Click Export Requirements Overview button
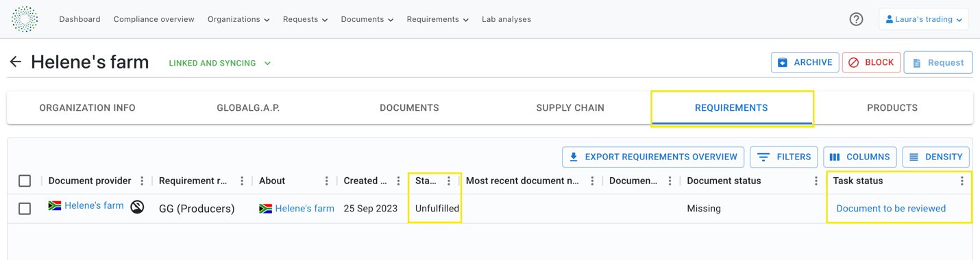The height and width of the screenshot is (260, 980). pos(653,157)
